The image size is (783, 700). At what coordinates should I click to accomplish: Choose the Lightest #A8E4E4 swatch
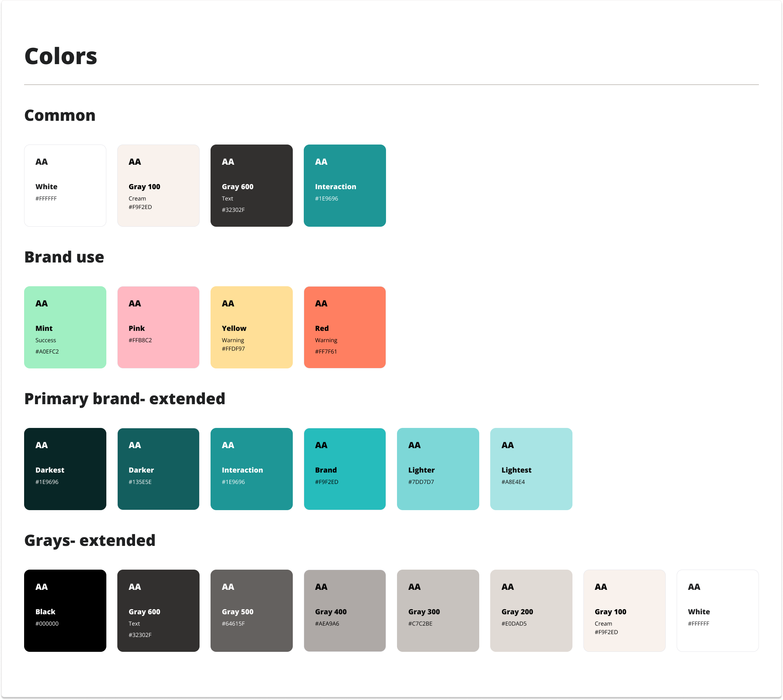(531, 469)
